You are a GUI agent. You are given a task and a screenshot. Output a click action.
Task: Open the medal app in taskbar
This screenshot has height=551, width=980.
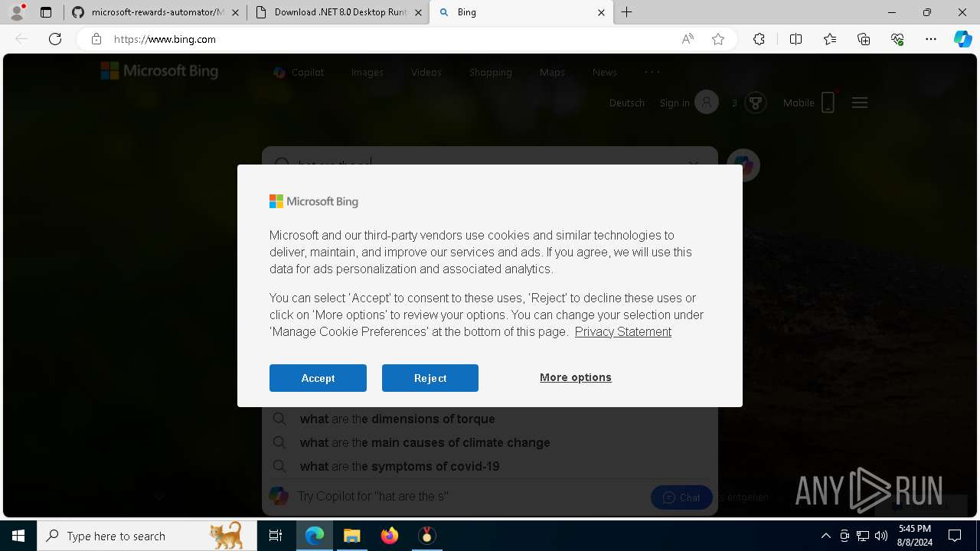click(426, 536)
